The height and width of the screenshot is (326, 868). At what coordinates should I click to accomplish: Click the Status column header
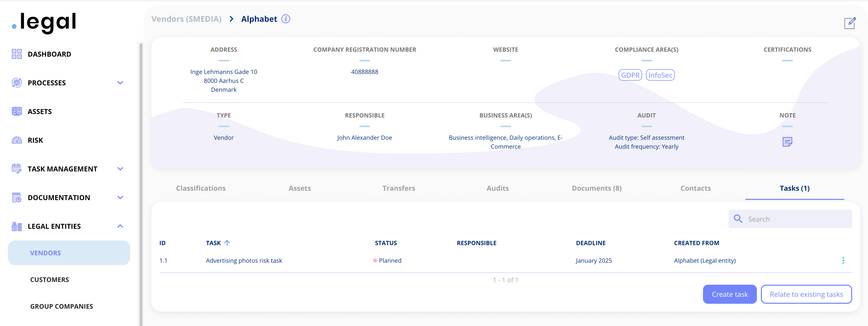click(386, 243)
